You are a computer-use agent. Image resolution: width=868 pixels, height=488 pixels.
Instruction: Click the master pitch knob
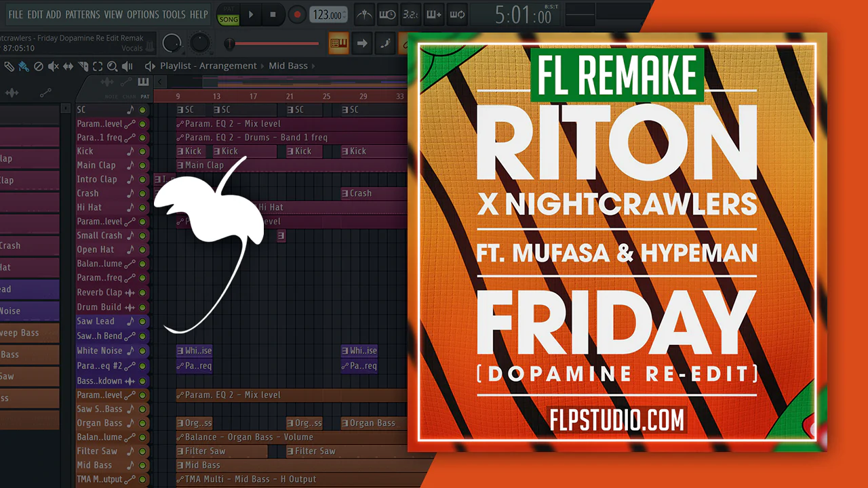pos(200,43)
